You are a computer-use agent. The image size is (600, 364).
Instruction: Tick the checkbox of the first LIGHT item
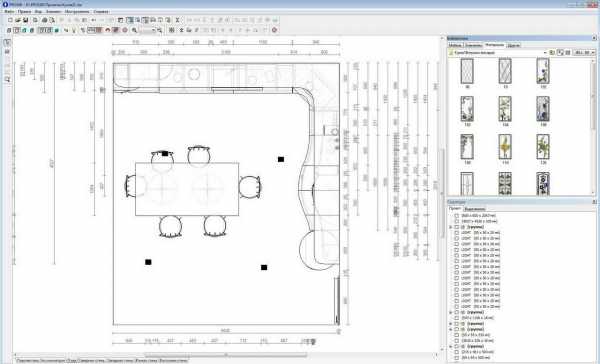(457, 232)
